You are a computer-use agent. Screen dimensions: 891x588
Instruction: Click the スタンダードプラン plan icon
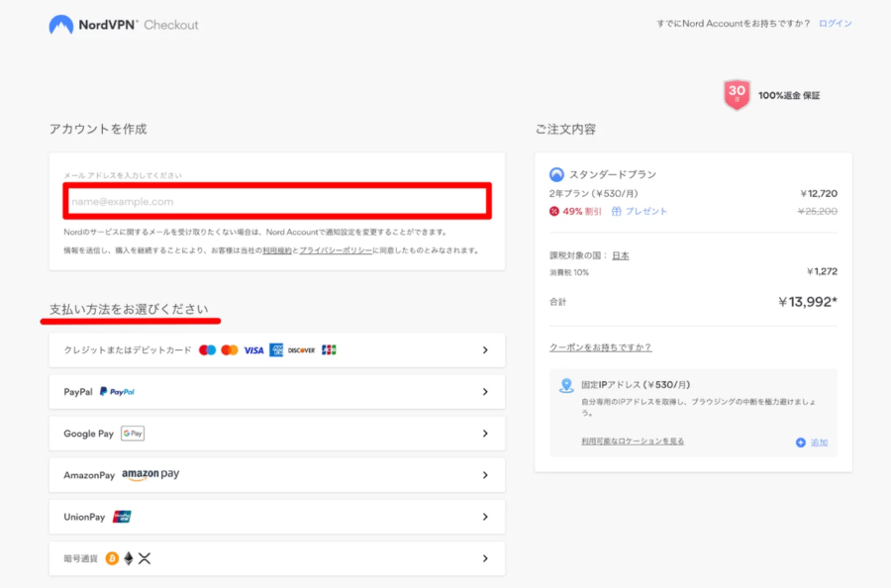(x=556, y=174)
